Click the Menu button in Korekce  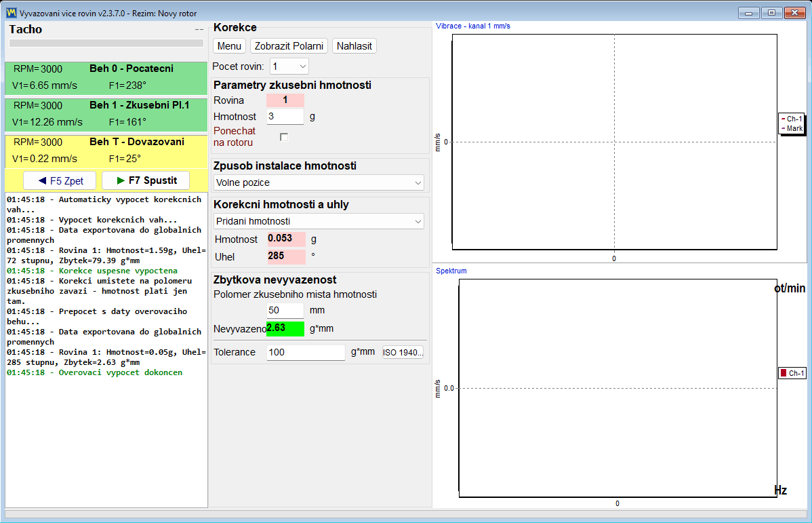tap(229, 46)
